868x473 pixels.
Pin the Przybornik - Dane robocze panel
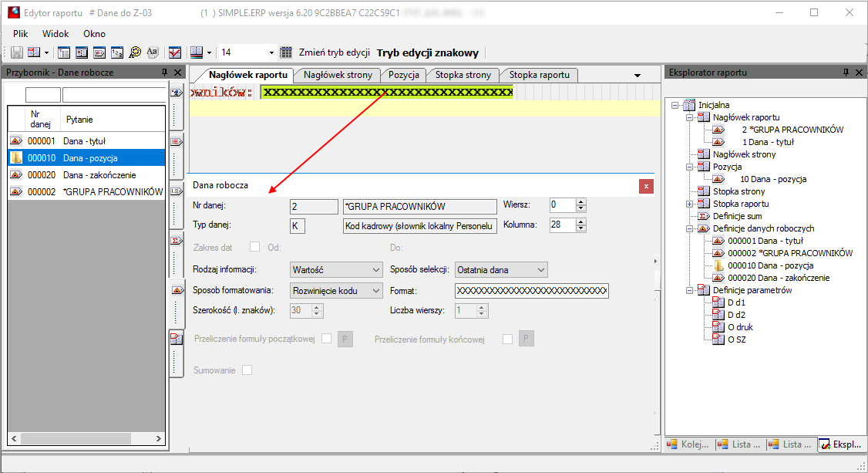(x=164, y=73)
